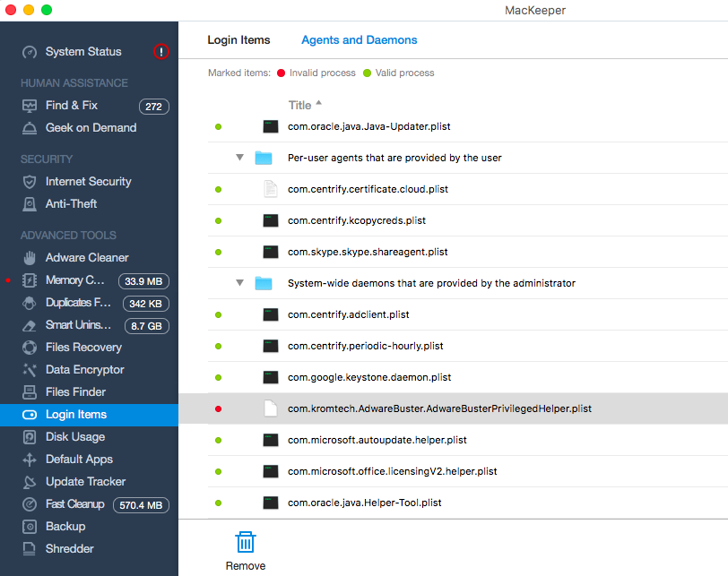Open Files Recovery lifebuoy icon
Screen dimensions: 728x576
[x=30, y=348]
